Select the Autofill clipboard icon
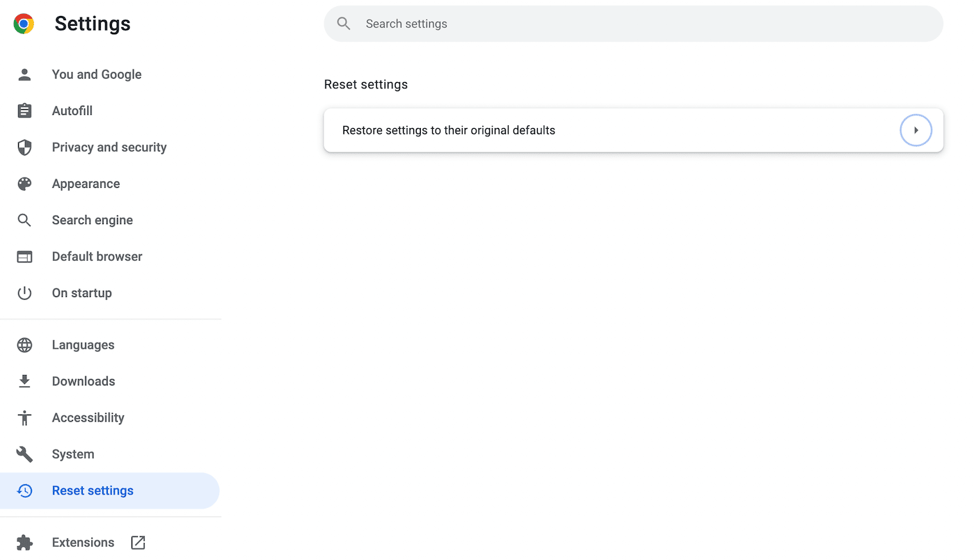The image size is (974, 560). click(24, 111)
